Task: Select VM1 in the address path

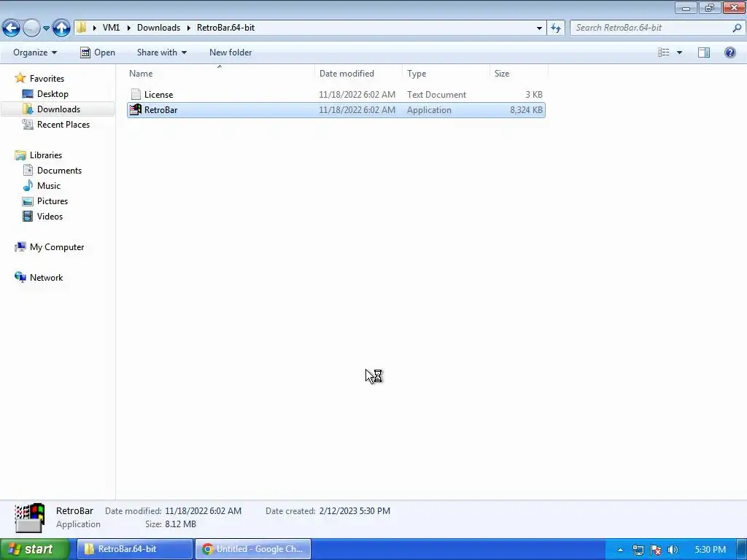Action: (111, 28)
